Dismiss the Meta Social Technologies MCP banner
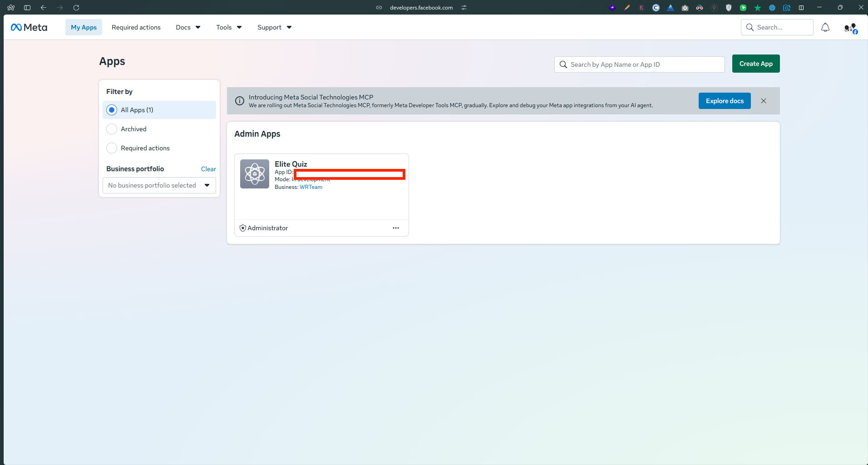This screenshot has width=868, height=465. (764, 101)
